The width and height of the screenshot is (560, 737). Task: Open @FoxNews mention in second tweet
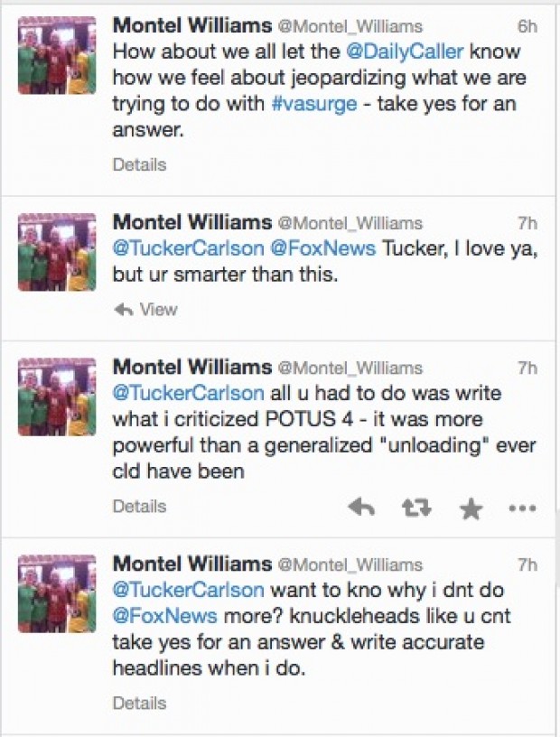click(322, 248)
